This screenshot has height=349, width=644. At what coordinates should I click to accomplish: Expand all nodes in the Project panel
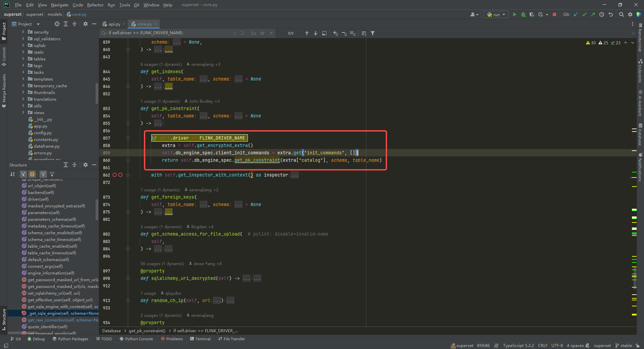pos(66,24)
